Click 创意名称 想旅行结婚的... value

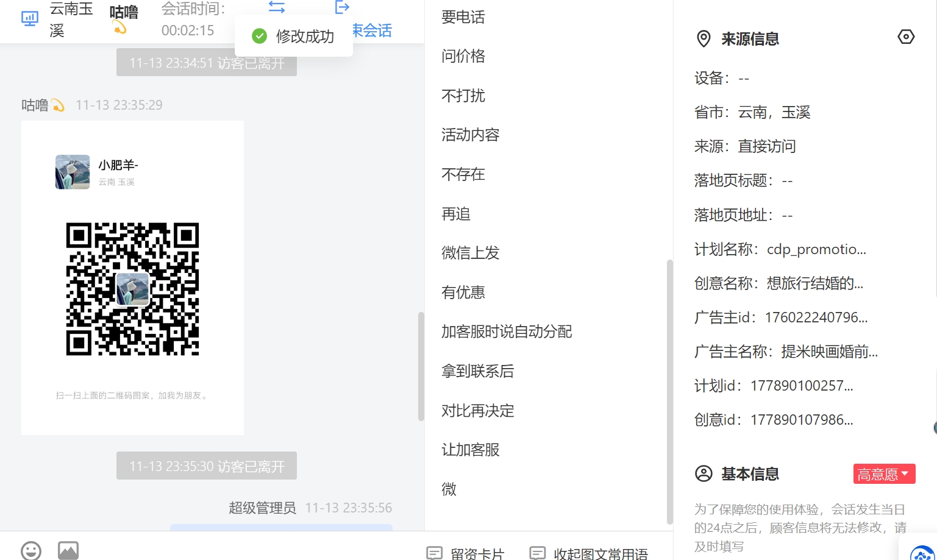pyautogui.click(x=815, y=283)
